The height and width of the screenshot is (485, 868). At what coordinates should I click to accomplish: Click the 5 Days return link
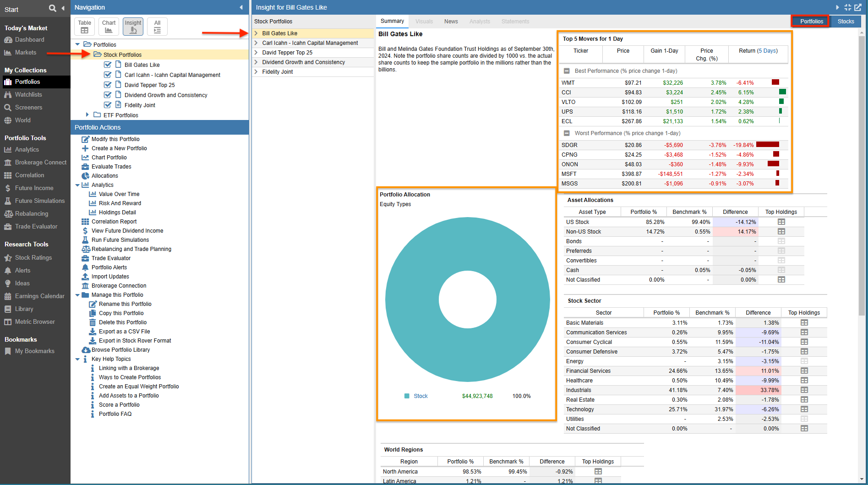tap(767, 51)
